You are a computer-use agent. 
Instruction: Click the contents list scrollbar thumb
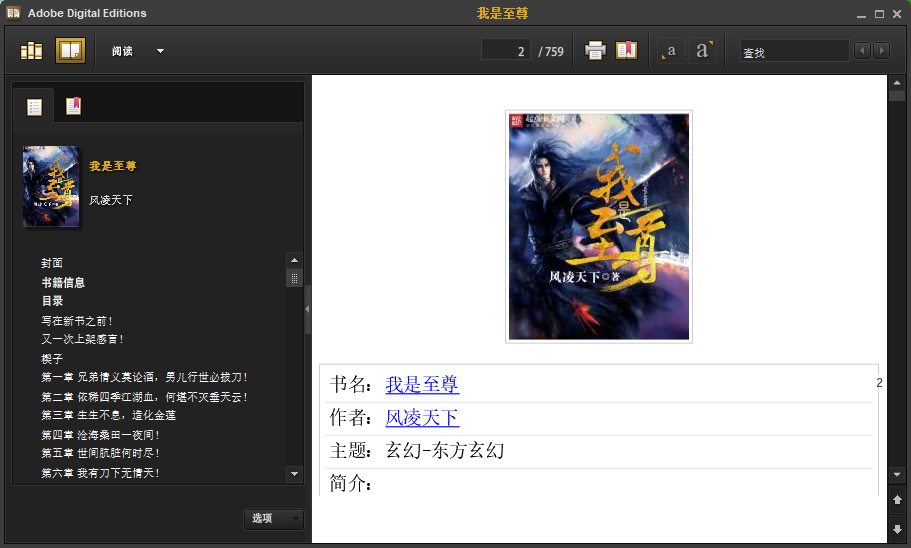pos(295,278)
